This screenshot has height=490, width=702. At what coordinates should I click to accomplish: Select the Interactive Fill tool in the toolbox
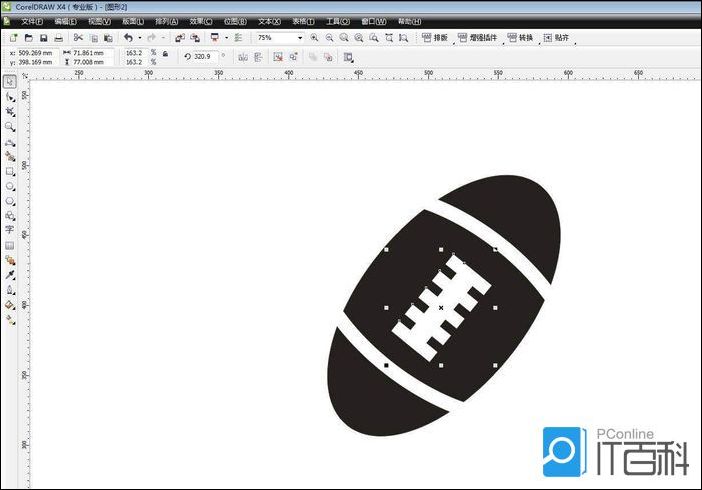click(9, 319)
